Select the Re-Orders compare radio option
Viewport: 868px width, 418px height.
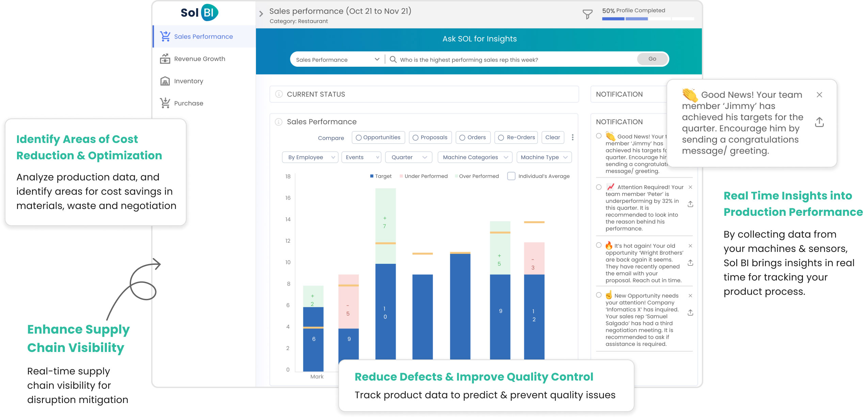(x=501, y=138)
